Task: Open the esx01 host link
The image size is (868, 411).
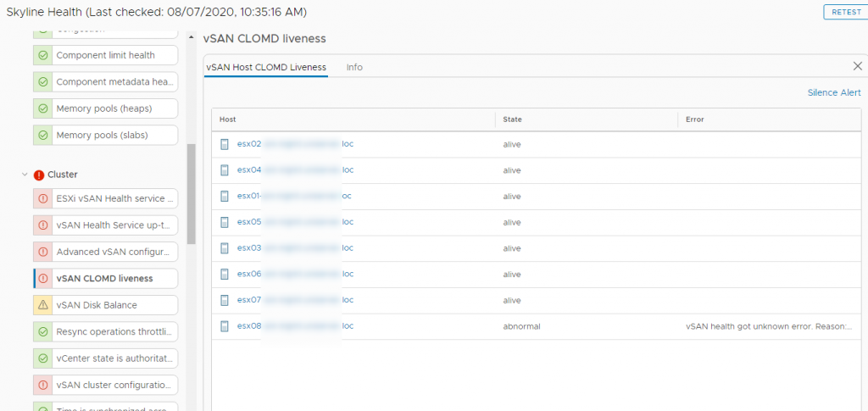Action: click(x=294, y=197)
